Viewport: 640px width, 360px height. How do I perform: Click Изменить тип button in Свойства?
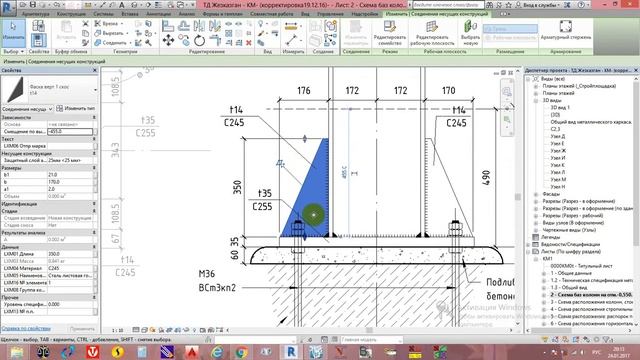(x=76, y=109)
